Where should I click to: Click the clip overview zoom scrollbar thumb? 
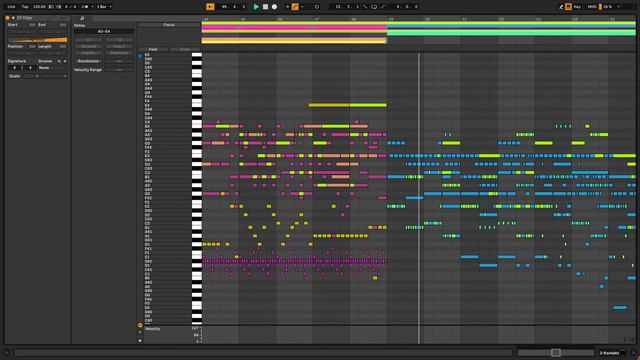pyautogui.click(x=556, y=353)
